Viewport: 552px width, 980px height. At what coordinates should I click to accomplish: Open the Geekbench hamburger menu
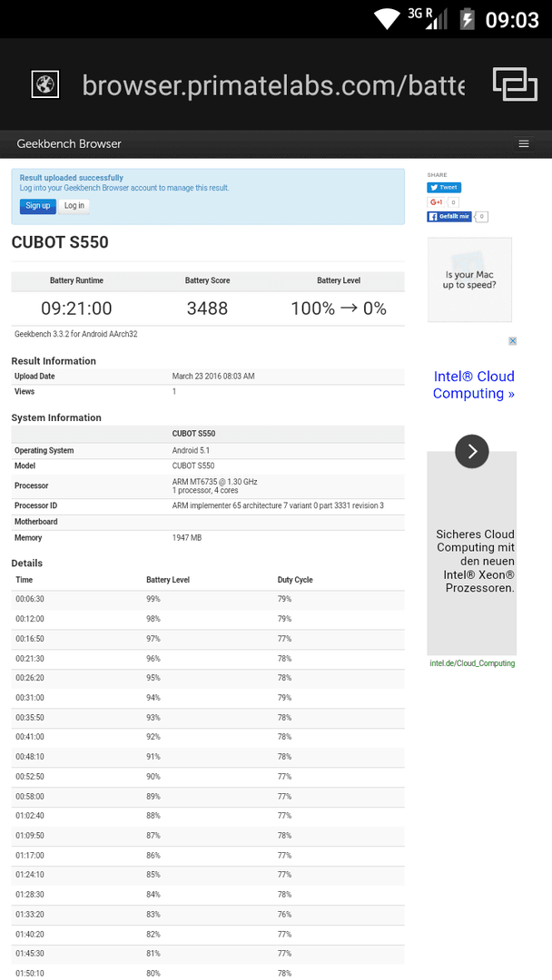point(524,143)
